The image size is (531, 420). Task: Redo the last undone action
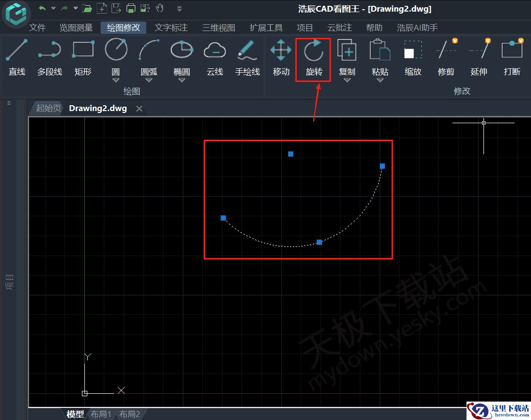coord(64,8)
